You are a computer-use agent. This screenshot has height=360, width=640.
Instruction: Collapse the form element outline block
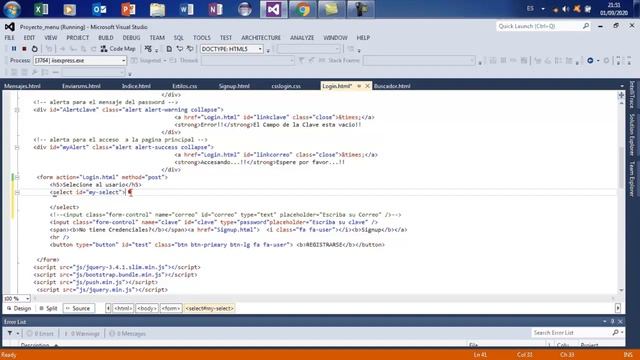coord(17,178)
